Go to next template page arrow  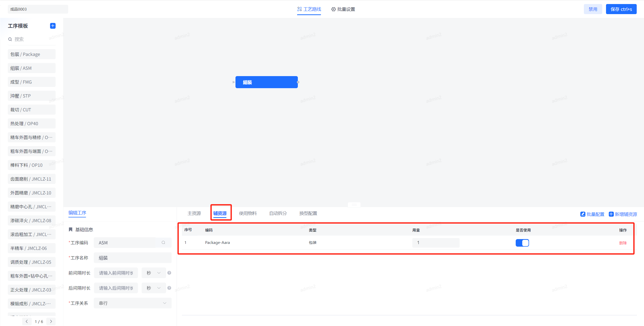point(51,321)
